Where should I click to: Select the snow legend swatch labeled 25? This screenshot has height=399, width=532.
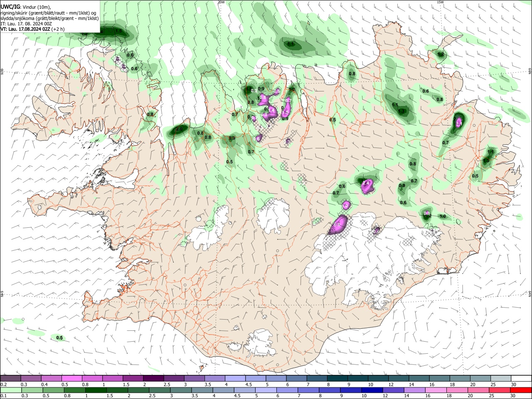500,378
